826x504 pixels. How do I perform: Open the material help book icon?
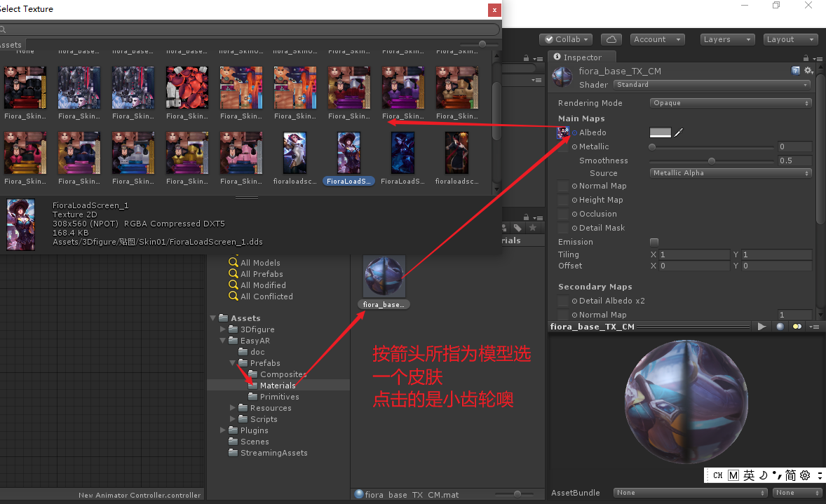[x=795, y=71]
